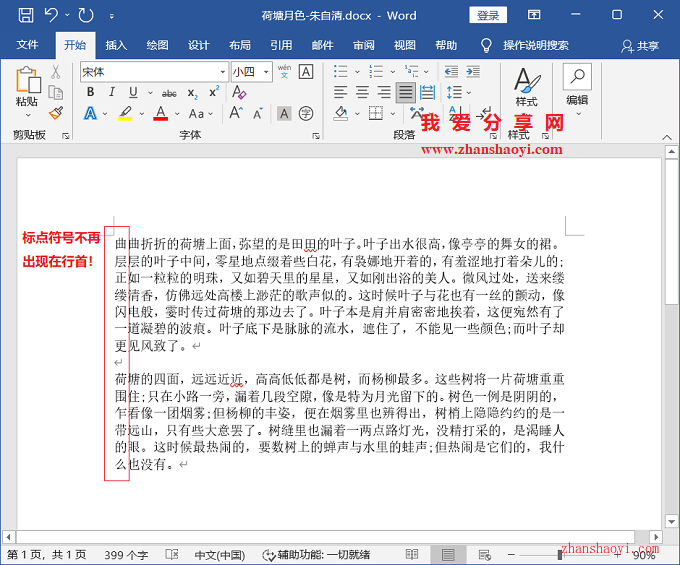Open the phonetic guide (wén) tool

tap(284, 72)
